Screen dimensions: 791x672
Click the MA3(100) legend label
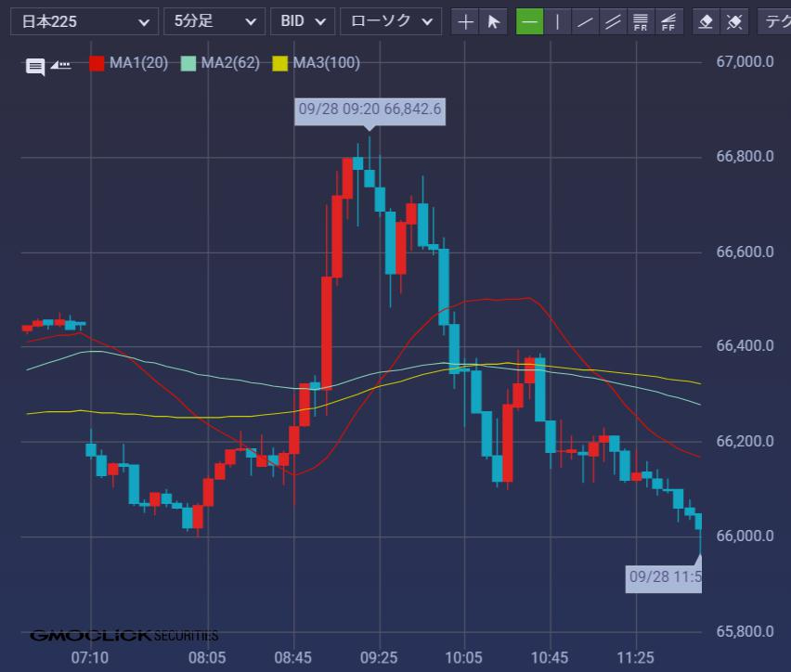(x=327, y=63)
